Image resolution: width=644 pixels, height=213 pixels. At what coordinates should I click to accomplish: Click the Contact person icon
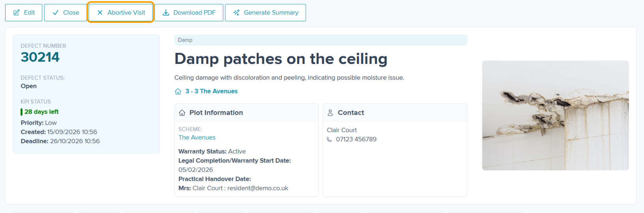[x=330, y=113]
